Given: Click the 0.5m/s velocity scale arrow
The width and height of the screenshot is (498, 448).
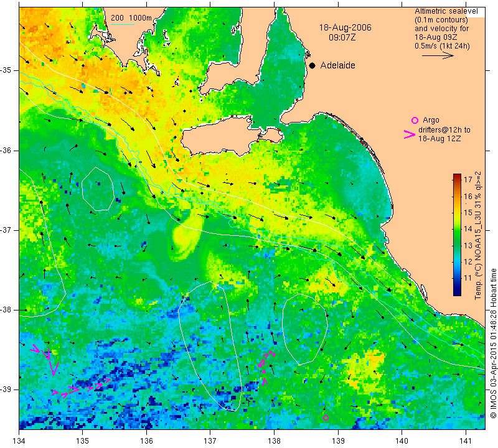Looking at the screenshot, I should (x=438, y=55).
